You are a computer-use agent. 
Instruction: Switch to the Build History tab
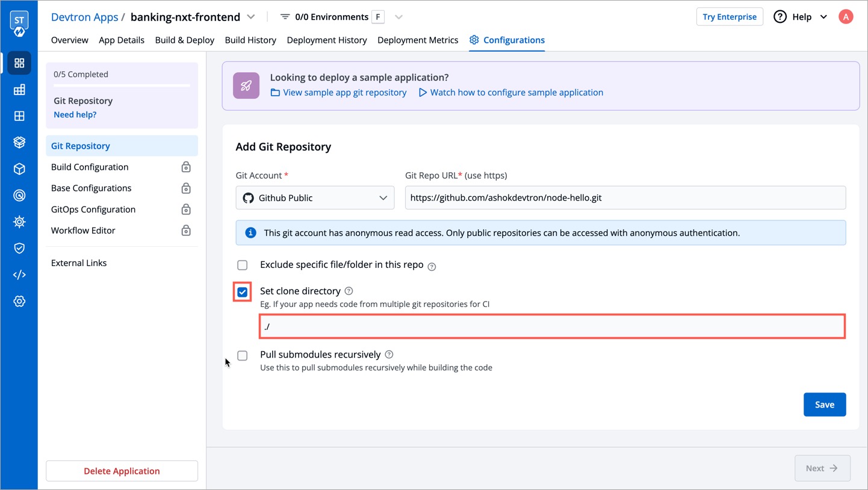point(250,40)
